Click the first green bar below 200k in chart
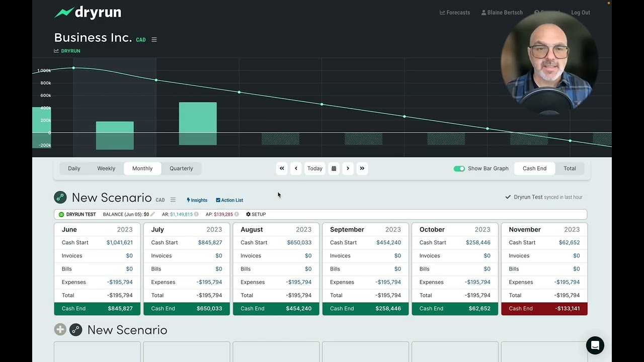 (115, 135)
